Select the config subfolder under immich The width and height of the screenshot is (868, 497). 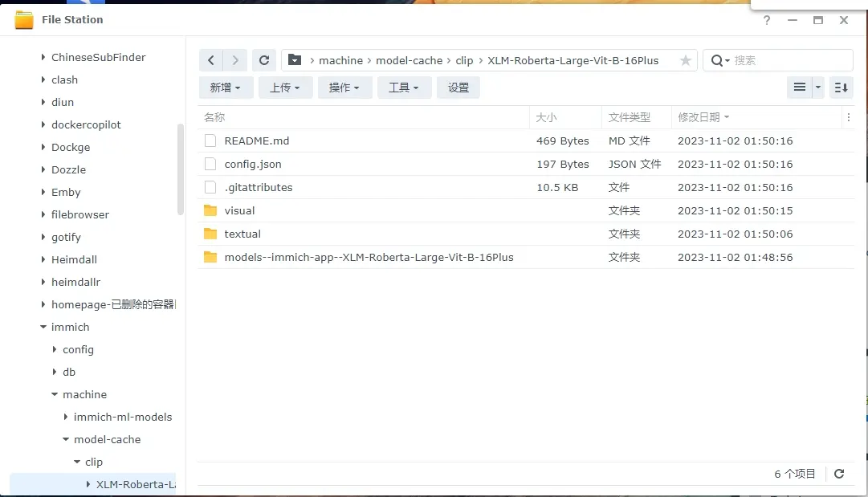click(x=78, y=350)
